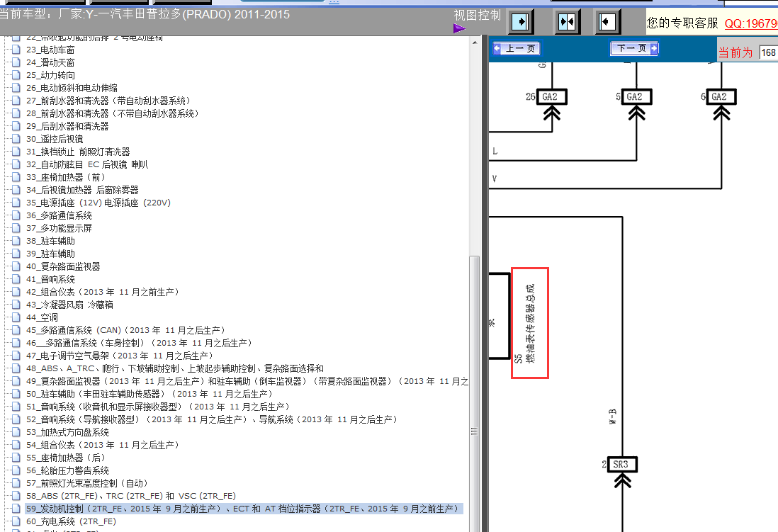Image resolution: width=778 pixels, height=532 pixels.
Task: Open 36_多路通信系统
Action: [x=59, y=215]
